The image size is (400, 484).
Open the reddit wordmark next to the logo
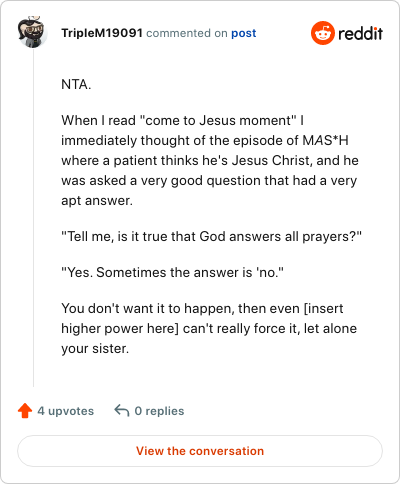tap(360, 33)
